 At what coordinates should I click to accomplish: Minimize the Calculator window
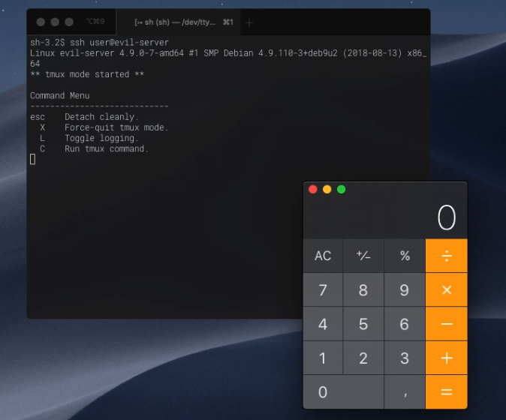(x=327, y=189)
